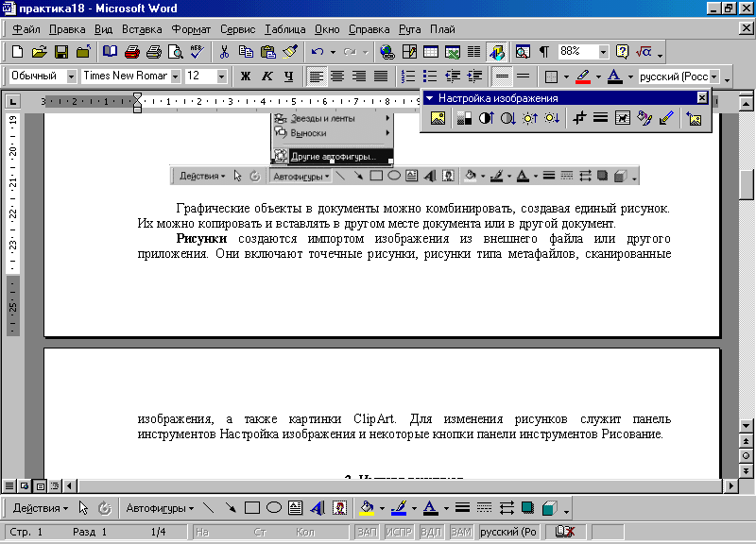This screenshot has width=756, height=544.
Task: Increase brightness in the picture toolbar
Action: (530, 118)
